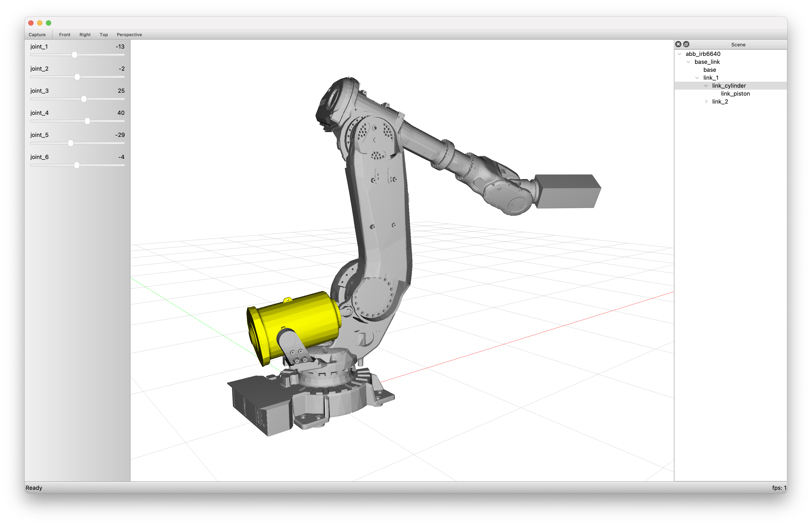Click the joint_1 slider handle
The height and width of the screenshot is (526, 812).
[74, 55]
